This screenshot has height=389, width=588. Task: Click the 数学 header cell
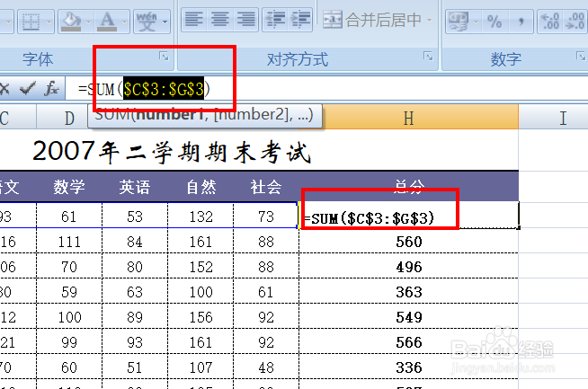click(69, 187)
